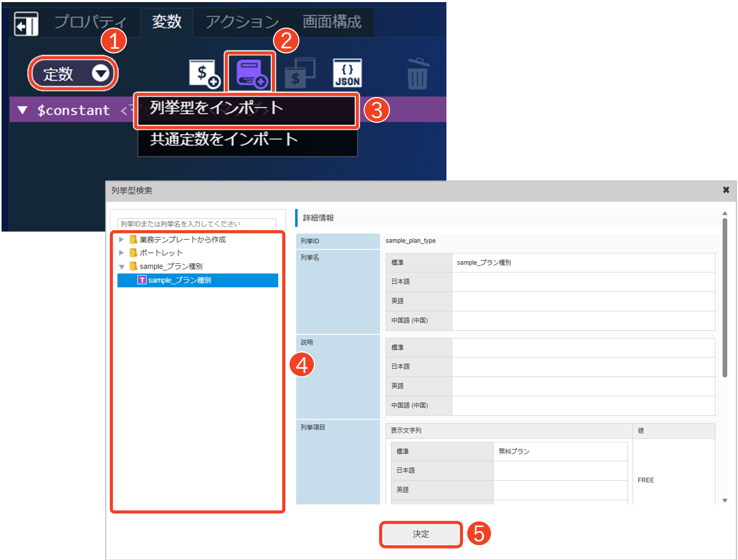Expand the ポートレット folder
This screenshot has height=560, width=738.
(x=122, y=253)
